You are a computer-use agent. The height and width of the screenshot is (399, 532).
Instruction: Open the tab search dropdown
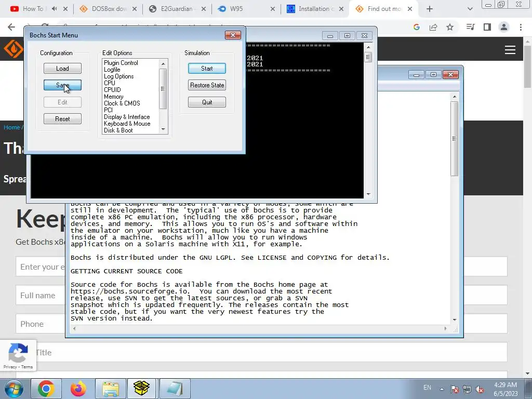pos(470,9)
